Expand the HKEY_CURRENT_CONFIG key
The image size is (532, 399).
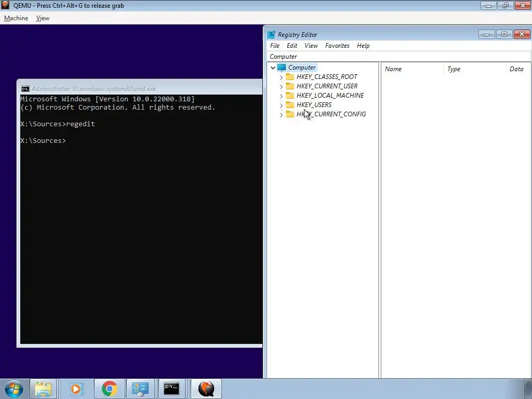(281, 115)
